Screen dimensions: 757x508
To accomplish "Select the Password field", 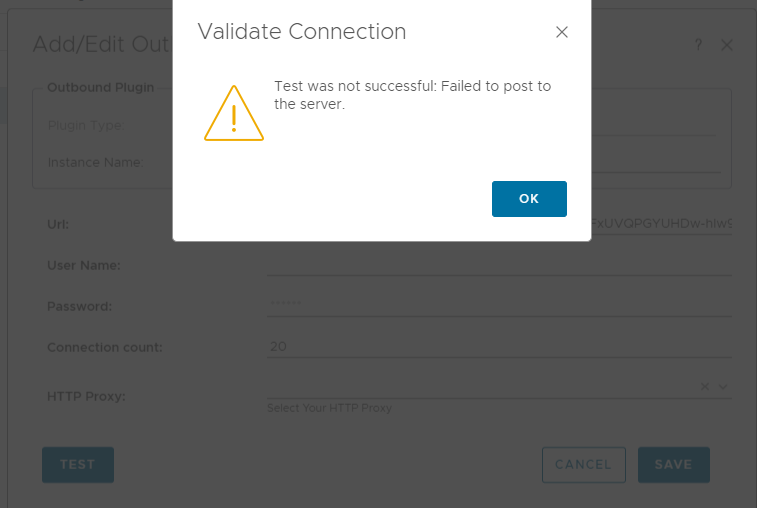I will pyautogui.click(x=498, y=305).
